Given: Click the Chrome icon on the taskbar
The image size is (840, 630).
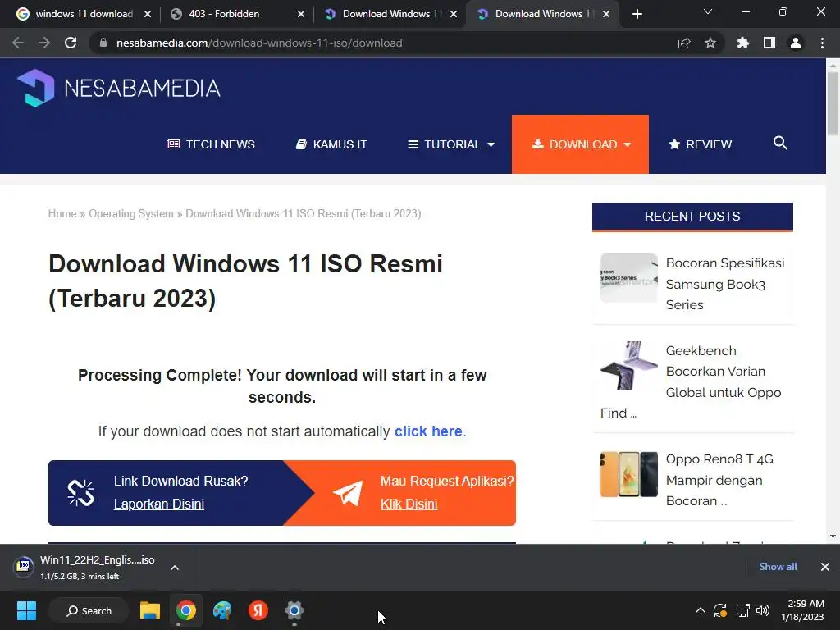Looking at the screenshot, I should (186, 610).
